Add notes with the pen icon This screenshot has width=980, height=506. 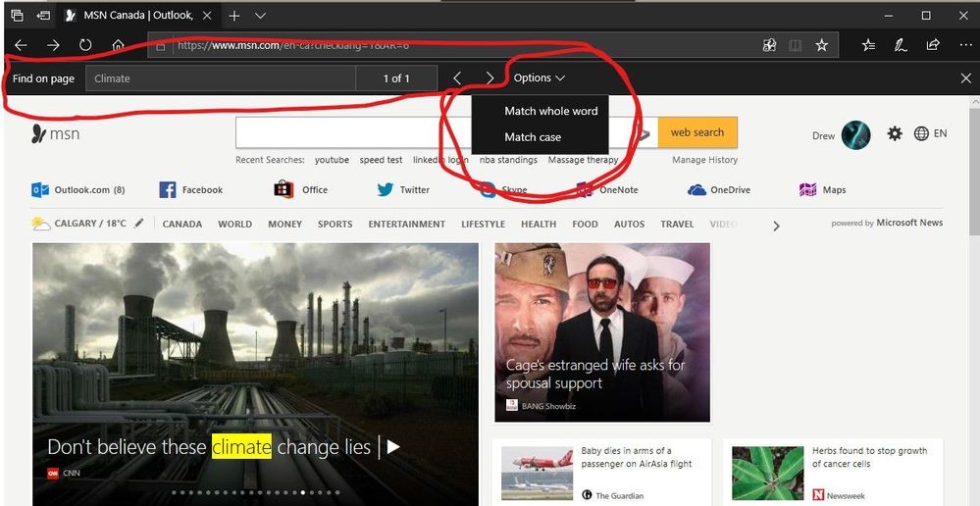point(901,45)
